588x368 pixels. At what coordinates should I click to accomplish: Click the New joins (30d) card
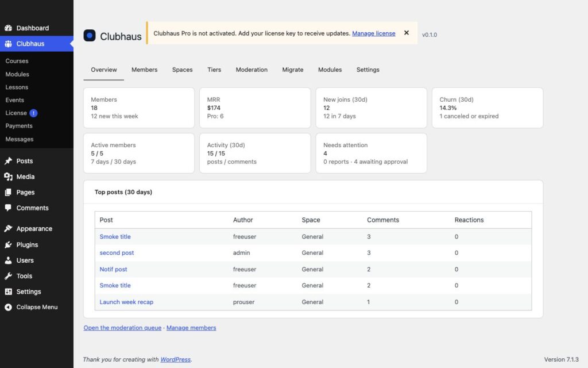pyautogui.click(x=372, y=108)
